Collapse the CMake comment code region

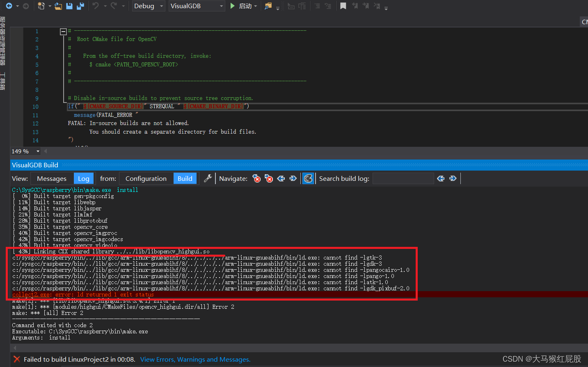coord(63,31)
